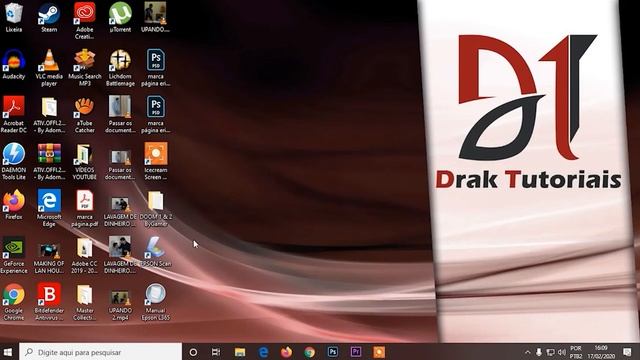Image resolution: width=640 pixels, height=360 pixels.
Task: Open the Windows Start menu
Action: [x=8, y=352]
